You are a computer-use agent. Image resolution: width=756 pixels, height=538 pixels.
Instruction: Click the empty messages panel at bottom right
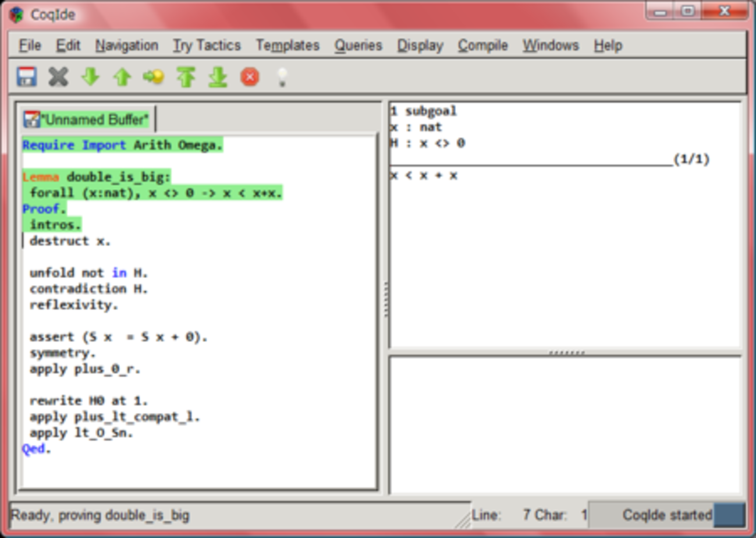(x=565, y=424)
